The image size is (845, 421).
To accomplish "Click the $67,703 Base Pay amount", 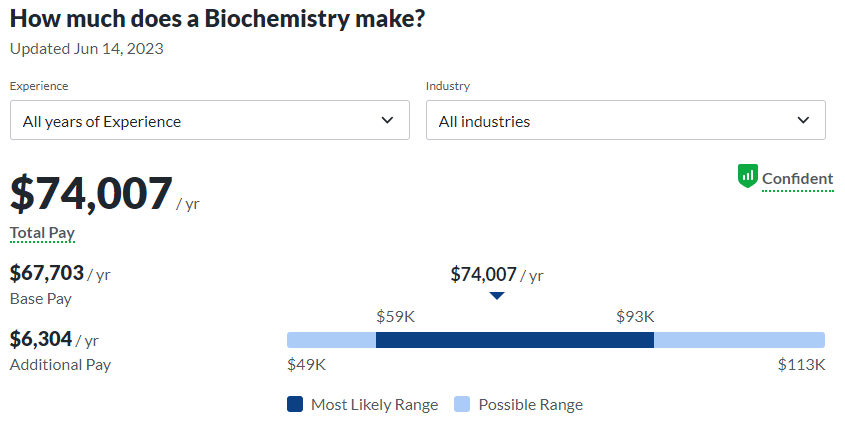I will tap(47, 273).
